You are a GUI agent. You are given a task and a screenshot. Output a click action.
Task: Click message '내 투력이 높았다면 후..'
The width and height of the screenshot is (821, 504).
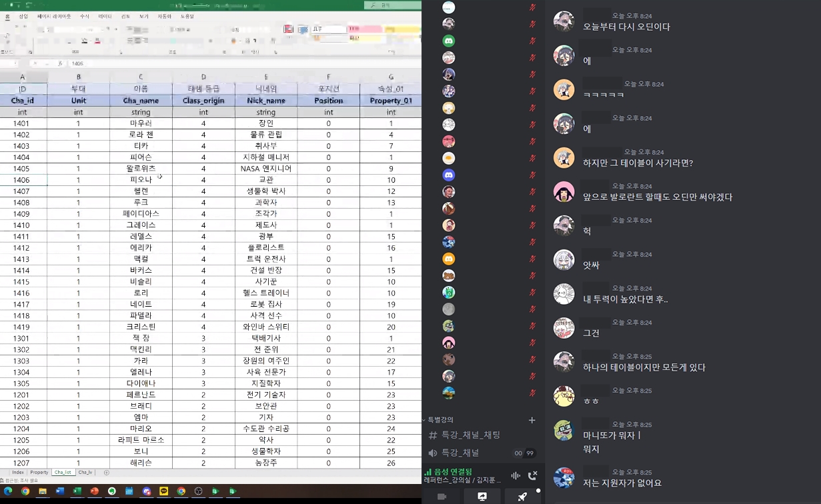[626, 299]
